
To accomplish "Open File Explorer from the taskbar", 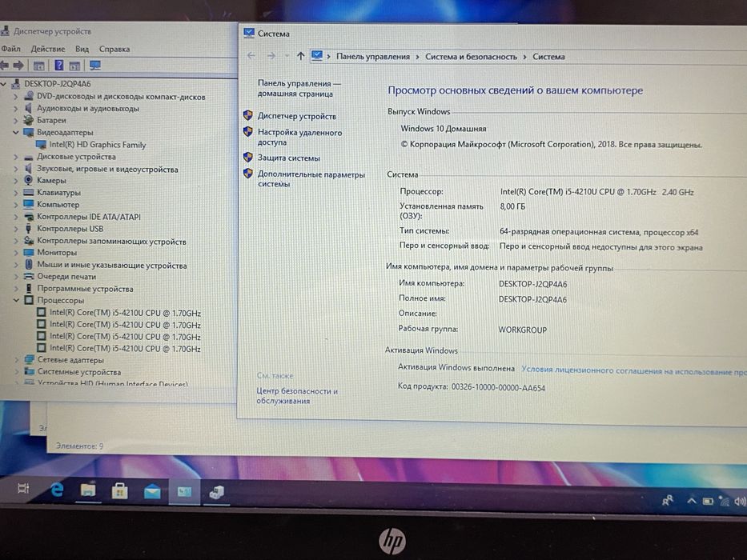I will (x=88, y=490).
